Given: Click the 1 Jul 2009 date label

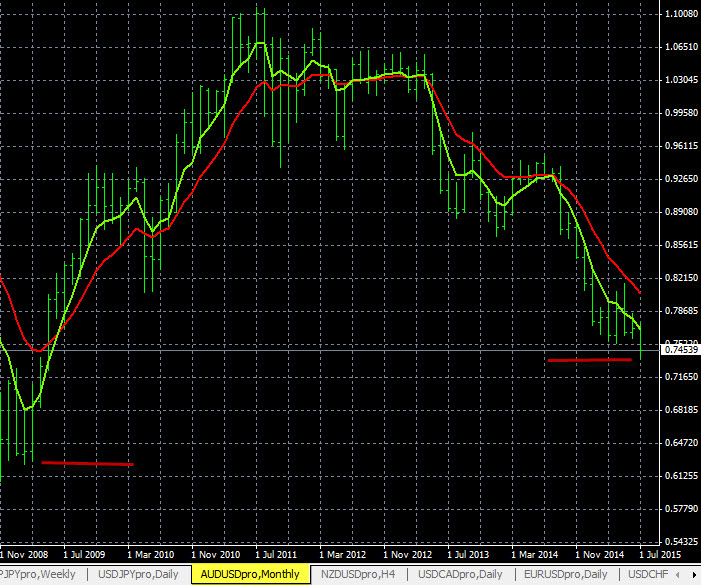Looking at the screenshot, I should point(84,553).
